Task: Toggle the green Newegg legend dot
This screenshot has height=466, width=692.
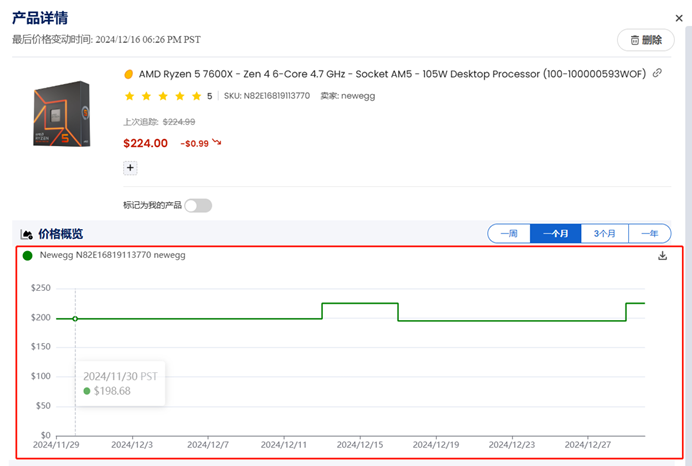Action: click(27, 256)
